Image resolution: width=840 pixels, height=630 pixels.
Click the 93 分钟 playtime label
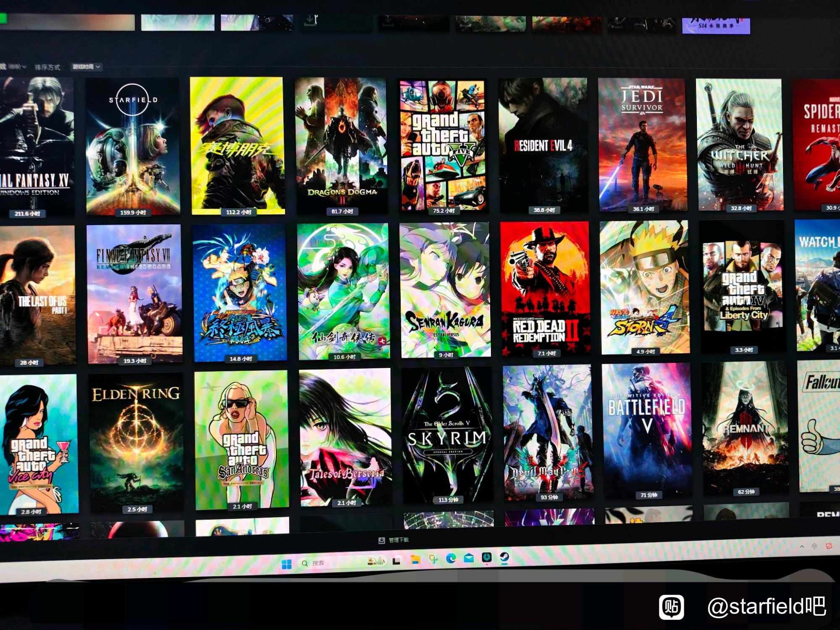(549, 497)
